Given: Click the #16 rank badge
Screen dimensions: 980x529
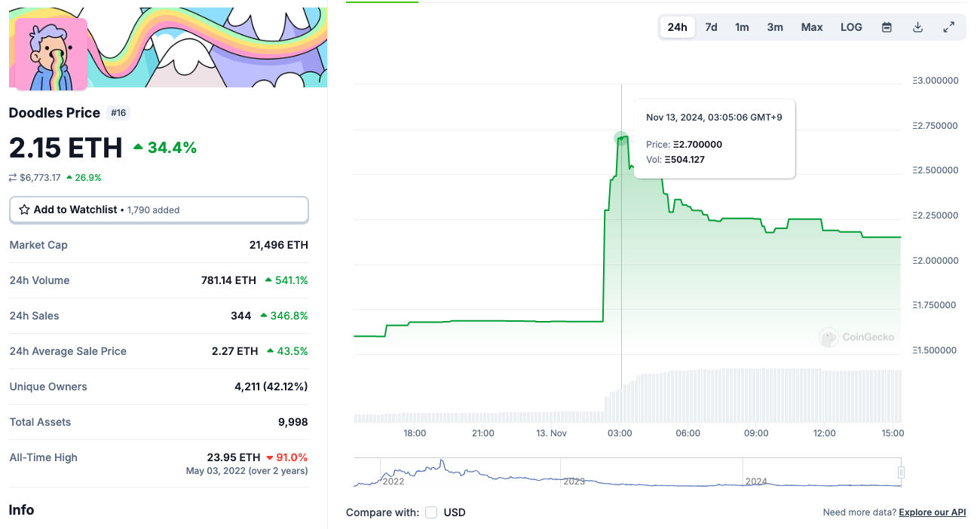Looking at the screenshot, I should click(119, 113).
